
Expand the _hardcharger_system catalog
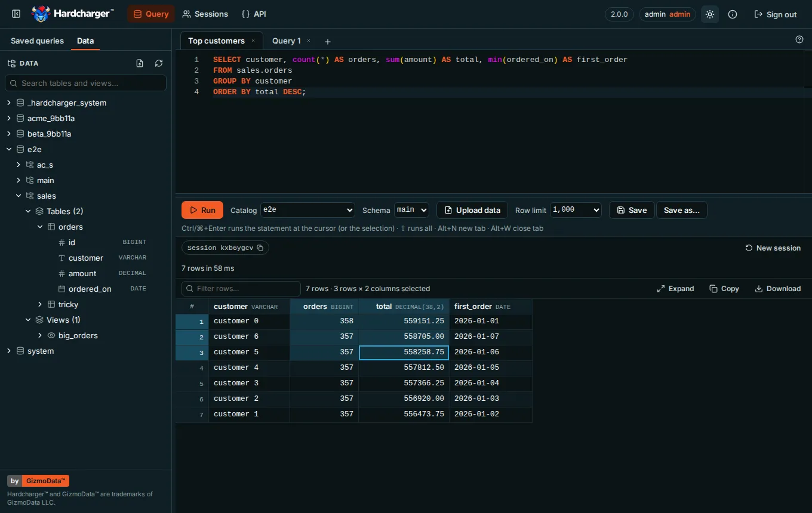[x=9, y=103]
